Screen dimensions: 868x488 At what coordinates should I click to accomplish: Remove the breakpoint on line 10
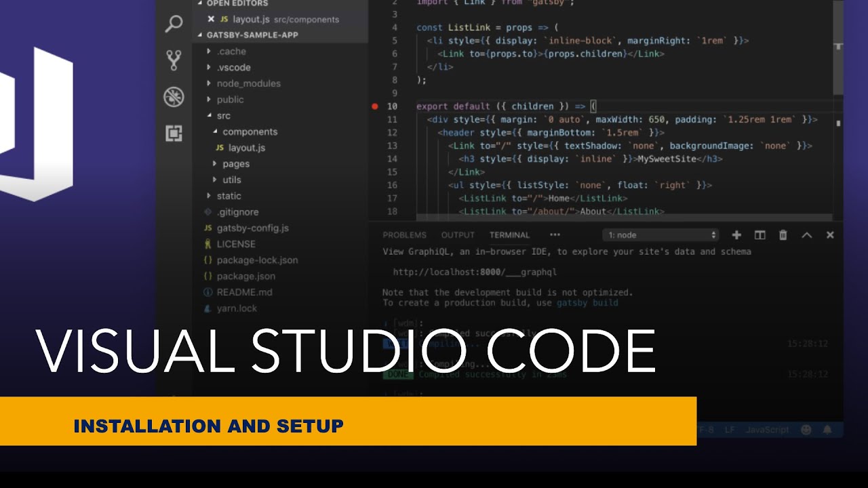(x=374, y=106)
